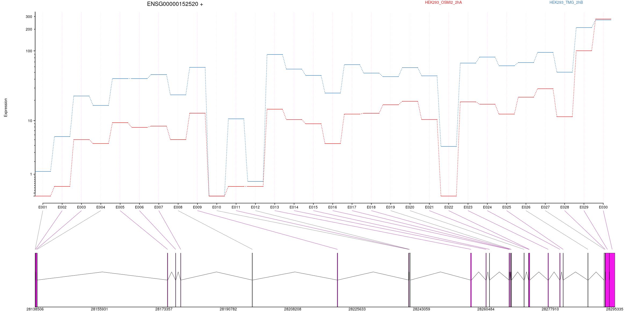Click the 100 tick on y-axis

coord(29,51)
